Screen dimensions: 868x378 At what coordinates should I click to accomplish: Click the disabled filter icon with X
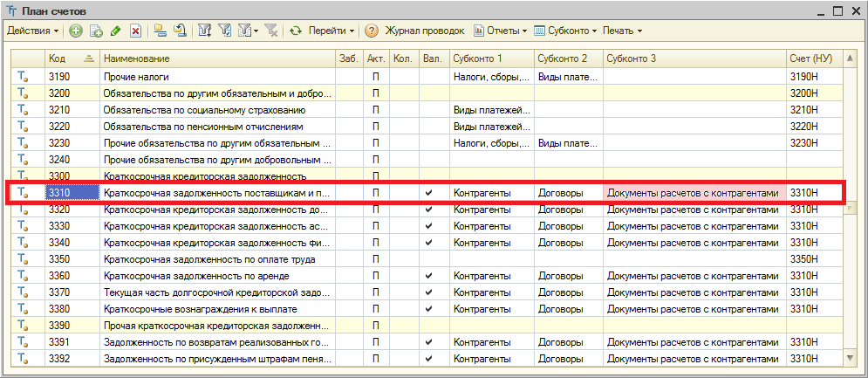coord(270,31)
